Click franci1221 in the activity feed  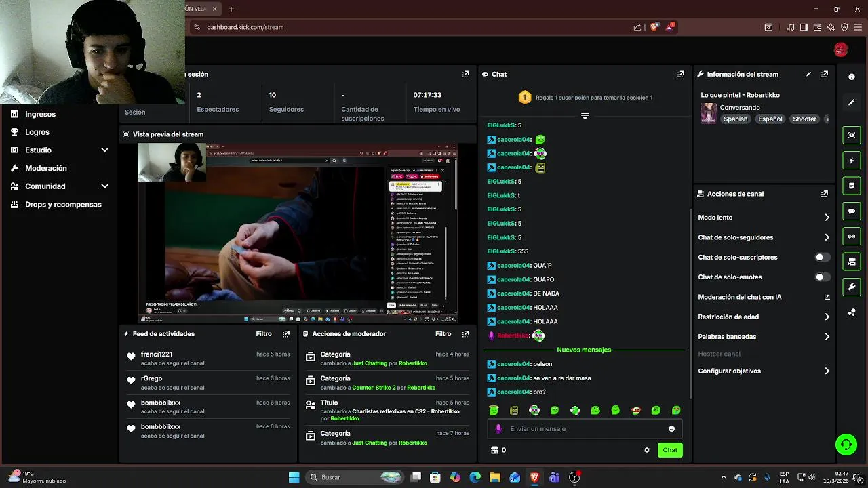coord(157,354)
